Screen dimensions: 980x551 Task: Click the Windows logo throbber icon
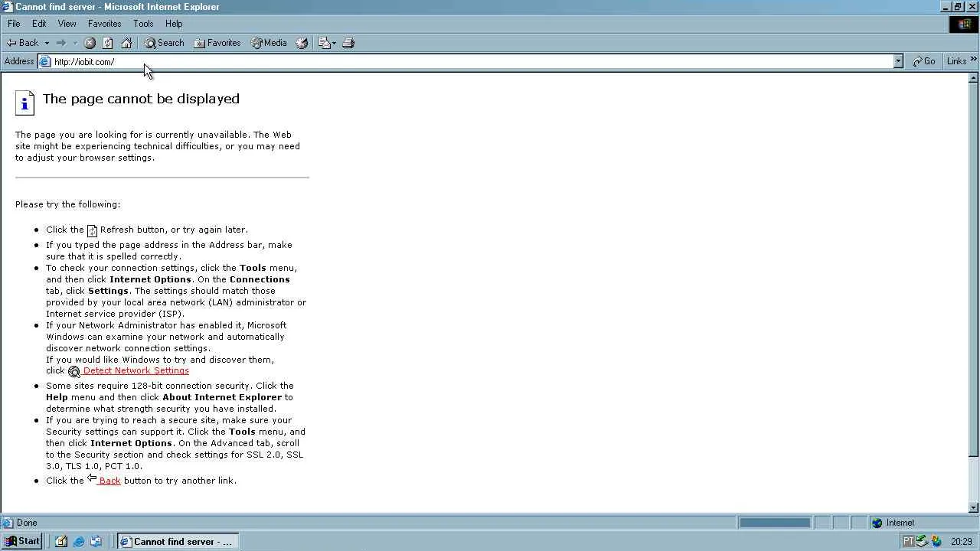pyautogui.click(x=964, y=24)
